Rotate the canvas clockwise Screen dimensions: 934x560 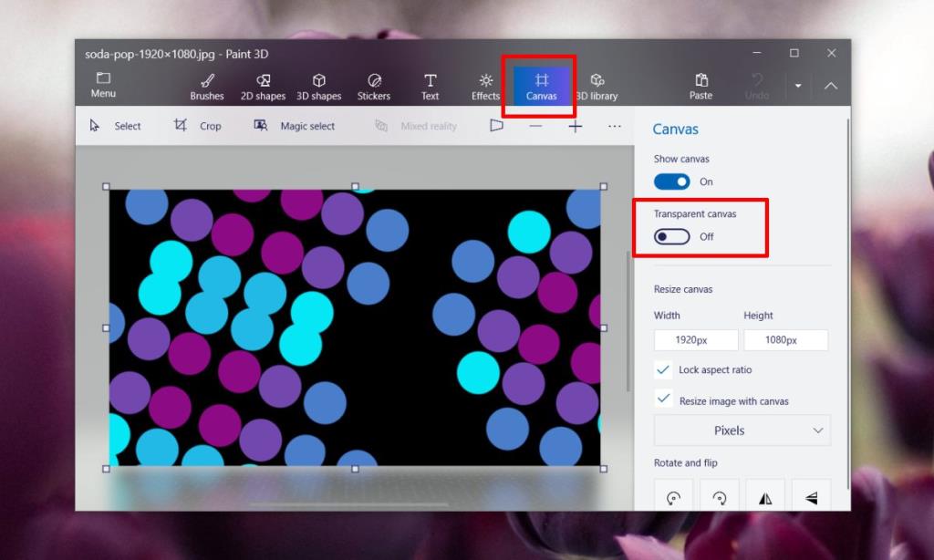point(721,495)
